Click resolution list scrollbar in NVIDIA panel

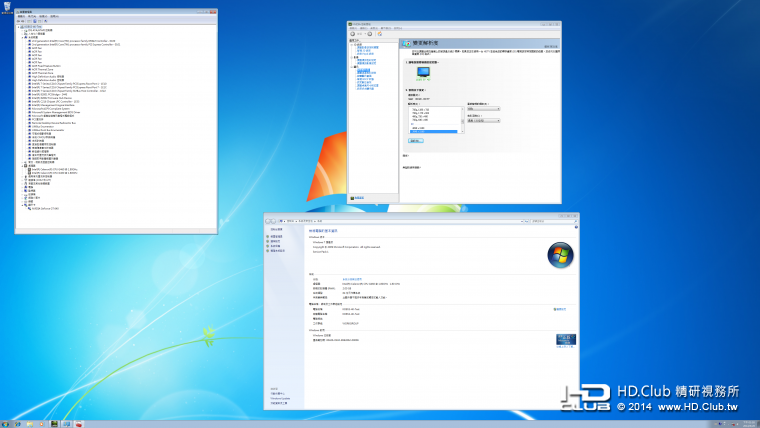(x=462, y=120)
